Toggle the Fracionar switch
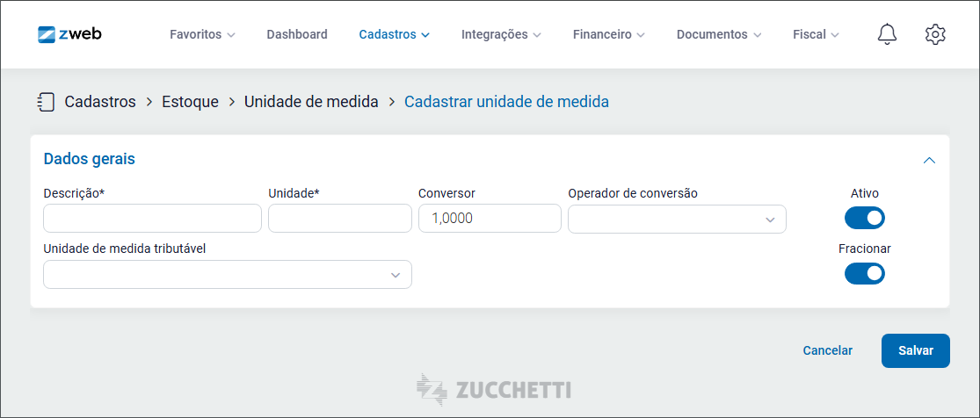The image size is (980, 418). pyautogui.click(x=864, y=273)
